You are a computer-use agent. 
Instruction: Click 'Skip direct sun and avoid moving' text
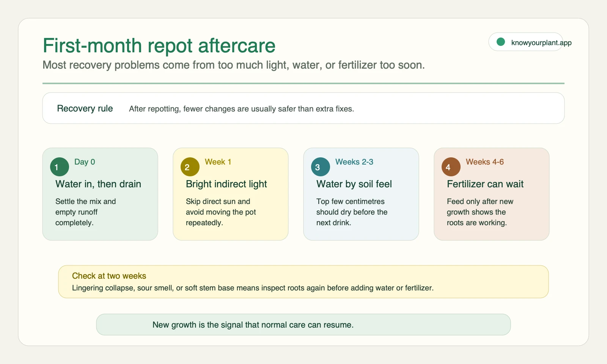[x=221, y=212]
